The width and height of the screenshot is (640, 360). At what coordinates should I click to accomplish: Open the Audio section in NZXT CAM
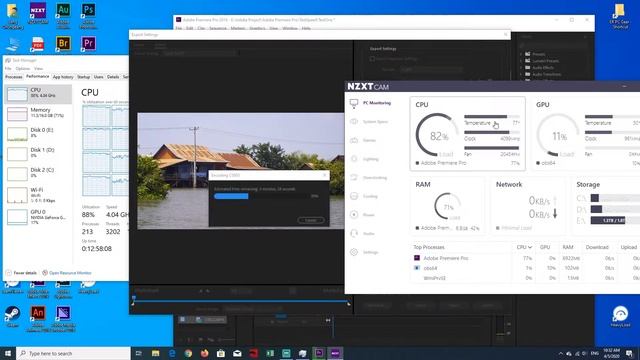pyautogui.click(x=362, y=233)
